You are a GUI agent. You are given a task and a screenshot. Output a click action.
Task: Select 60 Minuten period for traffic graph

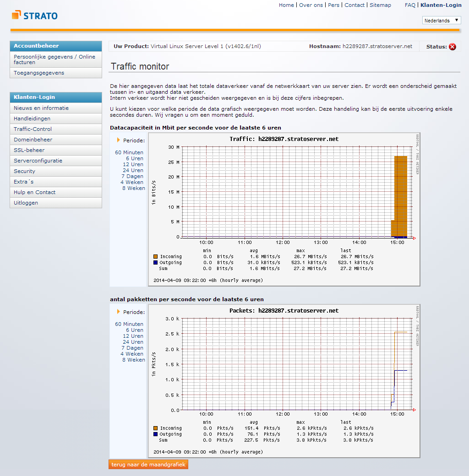click(129, 152)
